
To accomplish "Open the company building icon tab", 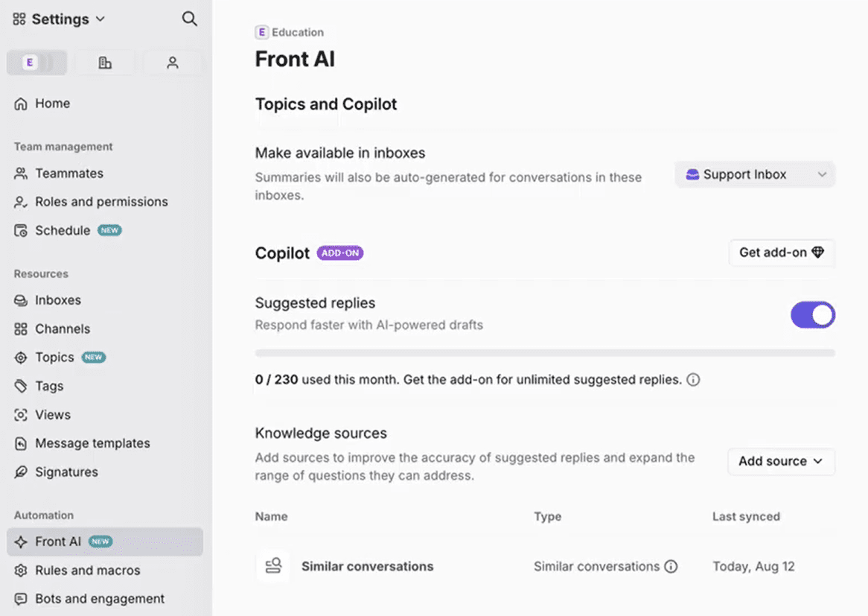I will (x=105, y=63).
